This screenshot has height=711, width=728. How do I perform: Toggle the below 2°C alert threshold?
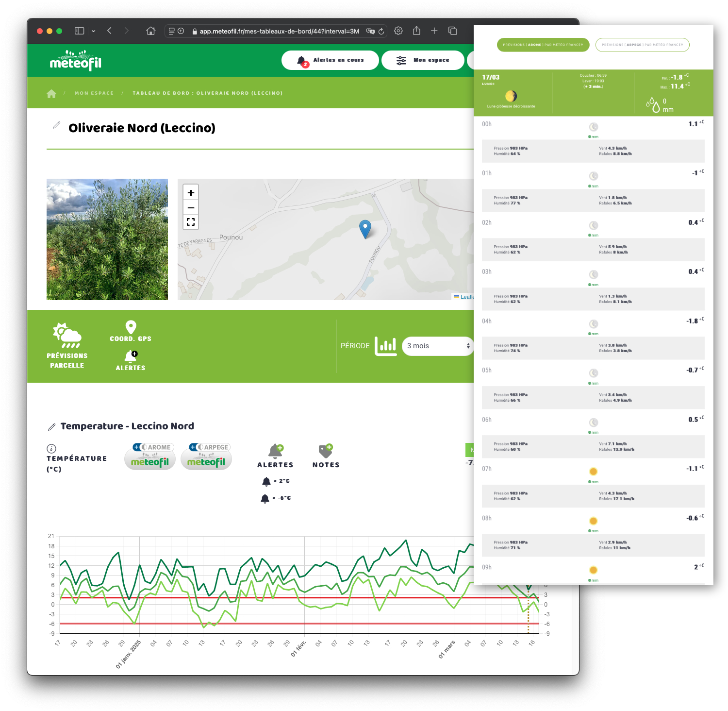click(276, 481)
